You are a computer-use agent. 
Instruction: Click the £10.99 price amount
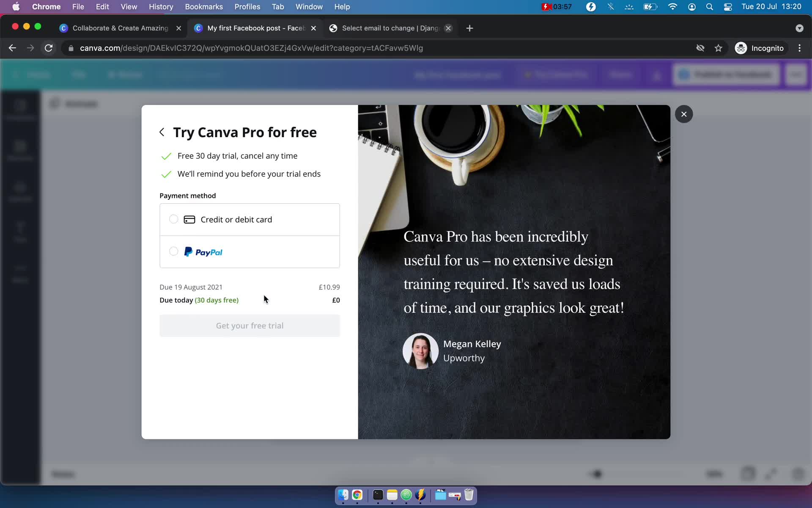tap(329, 287)
